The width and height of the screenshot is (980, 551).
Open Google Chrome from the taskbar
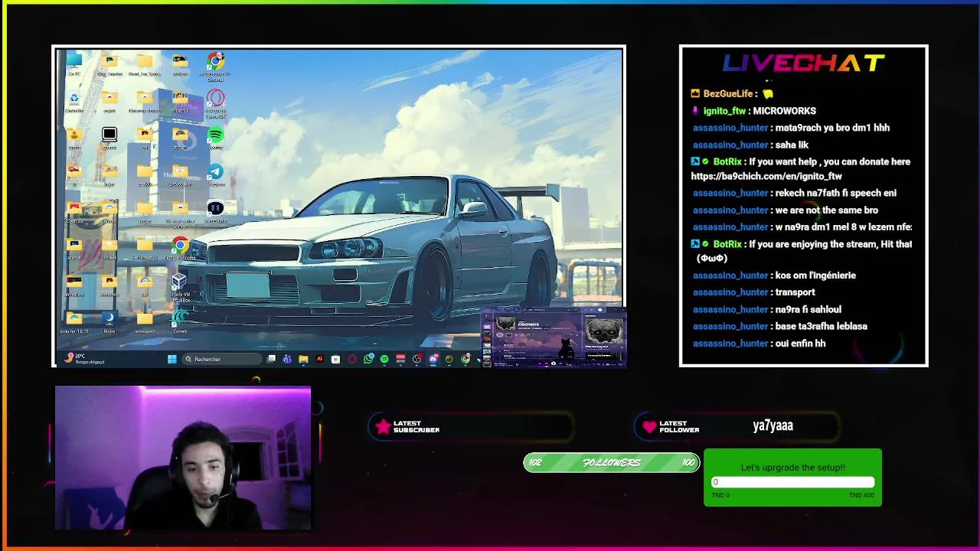click(x=465, y=360)
